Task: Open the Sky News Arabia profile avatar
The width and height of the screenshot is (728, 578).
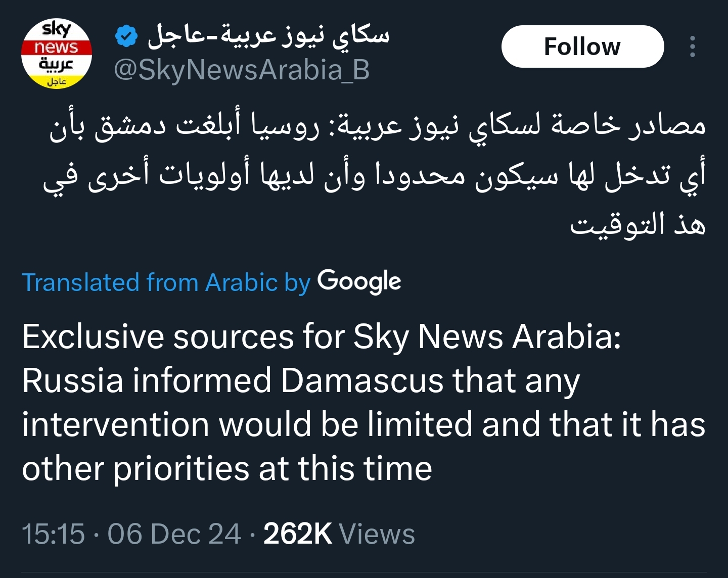Action: (x=56, y=54)
